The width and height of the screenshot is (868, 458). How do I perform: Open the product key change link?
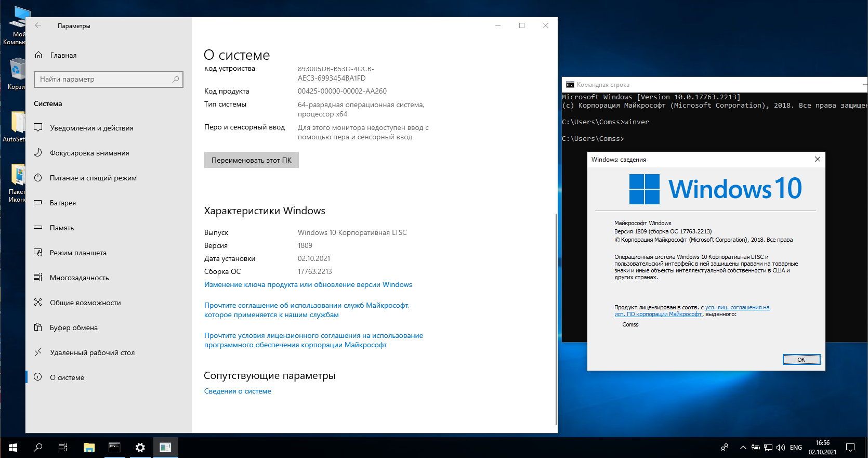pos(308,284)
